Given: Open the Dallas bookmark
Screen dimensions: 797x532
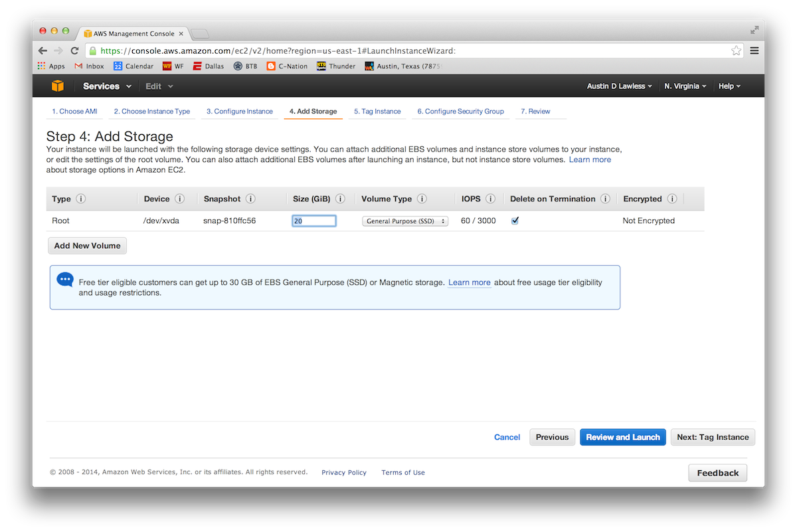Looking at the screenshot, I should point(209,66).
